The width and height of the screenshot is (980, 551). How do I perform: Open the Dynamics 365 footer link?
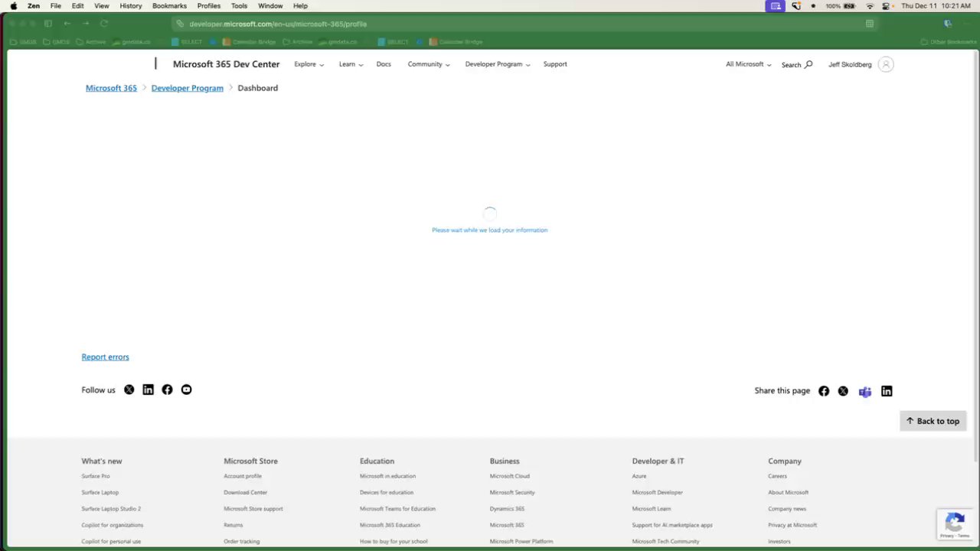[507, 509]
